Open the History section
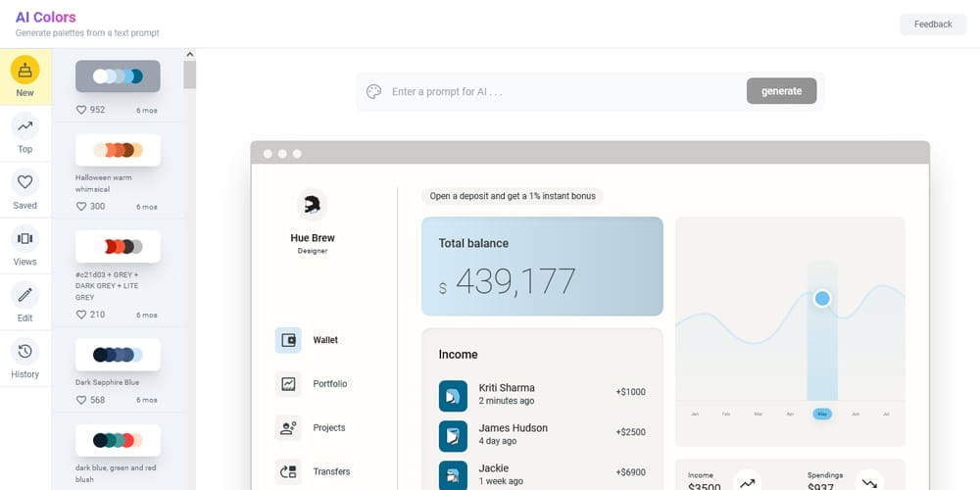The image size is (980, 490). pos(24,352)
